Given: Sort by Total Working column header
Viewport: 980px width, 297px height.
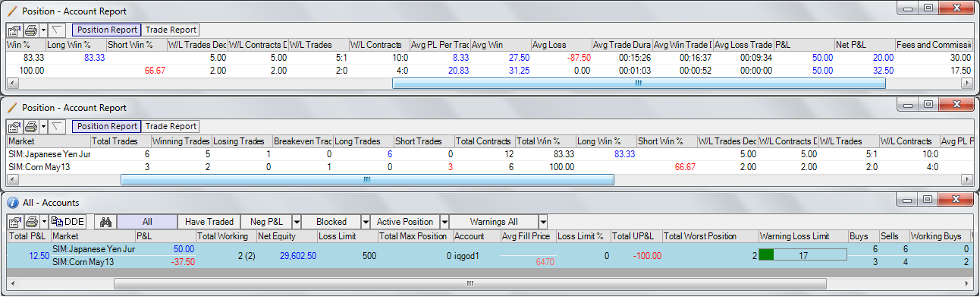Looking at the screenshot, I should point(226,236).
